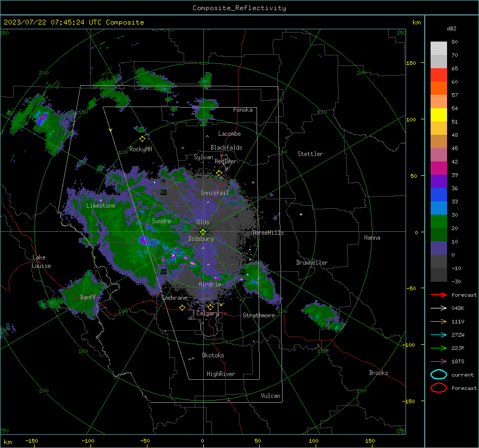Image resolution: width=479 pixels, height=448 pixels.
Task: Click the magenta 18TS arrow icon
Action: (439, 362)
